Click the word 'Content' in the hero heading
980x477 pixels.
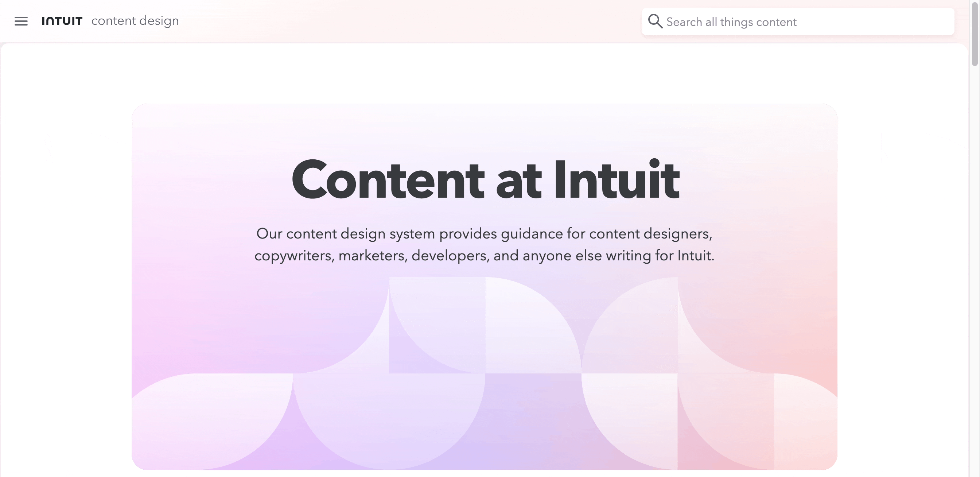388,179
